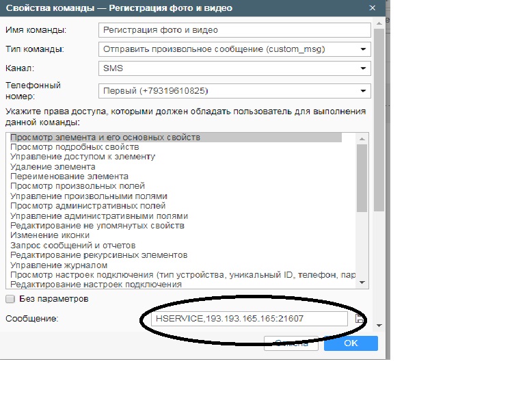The height and width of the screenshot is (420, 525).
Task: Select 'Удаление элемента' access right
Action: coord(53,166)
